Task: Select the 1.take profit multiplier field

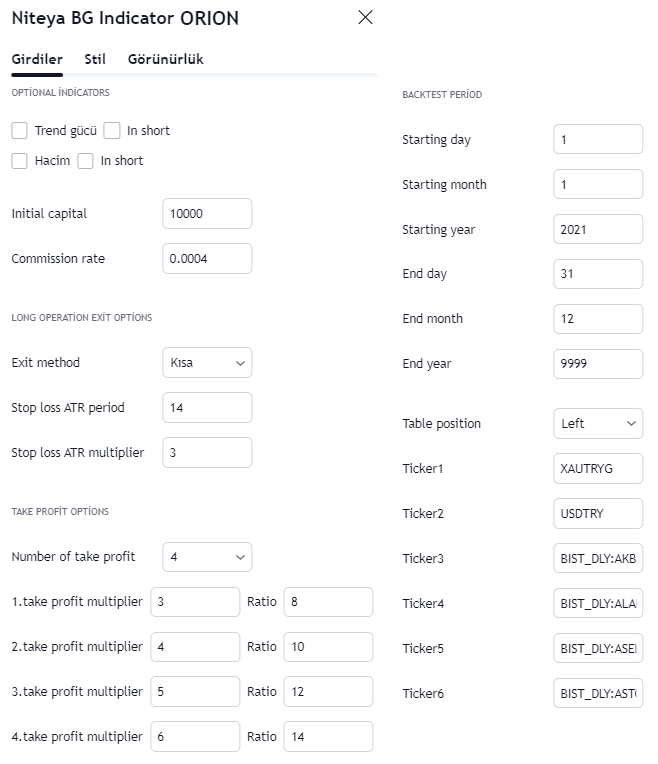Action: pos(195,602)
